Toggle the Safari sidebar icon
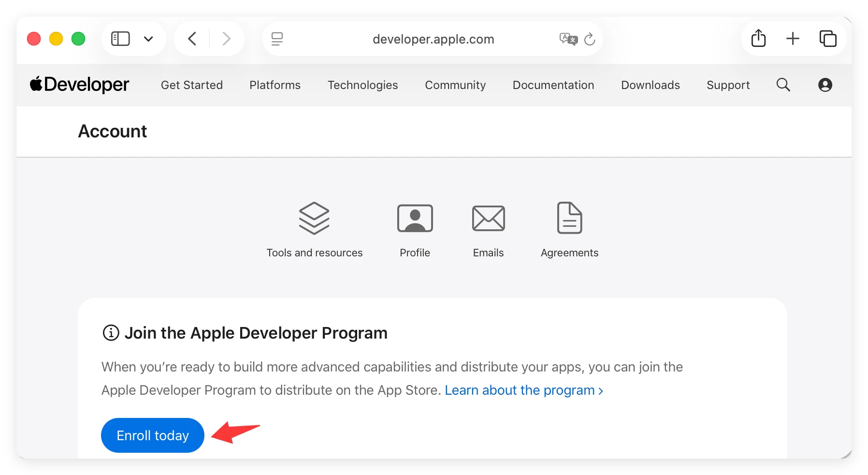Viewport: 868px width, 475px height. click(x=120, y=39)
